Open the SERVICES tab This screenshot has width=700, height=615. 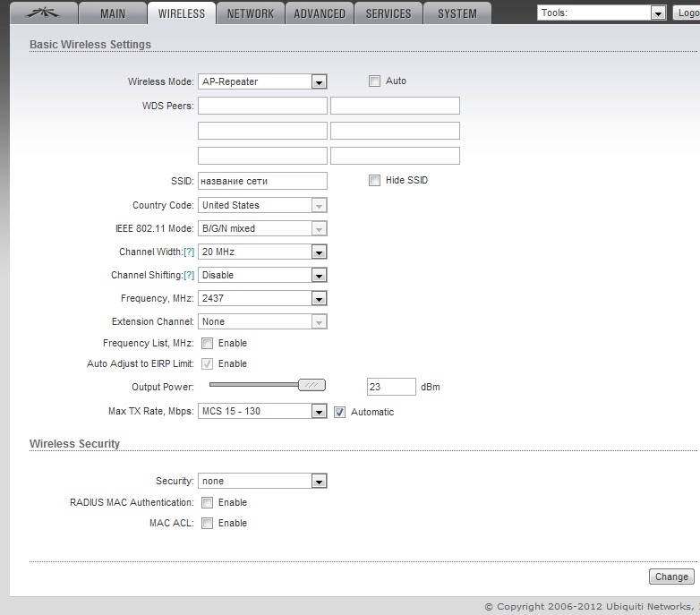point(388,13)
